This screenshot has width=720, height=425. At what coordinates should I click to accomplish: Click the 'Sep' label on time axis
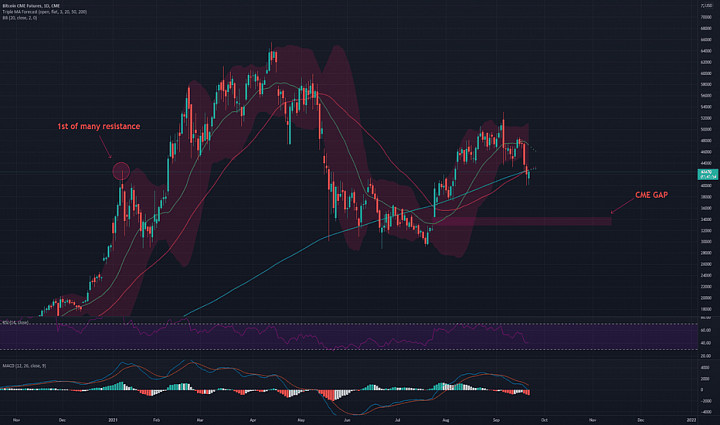click(496, 420)
